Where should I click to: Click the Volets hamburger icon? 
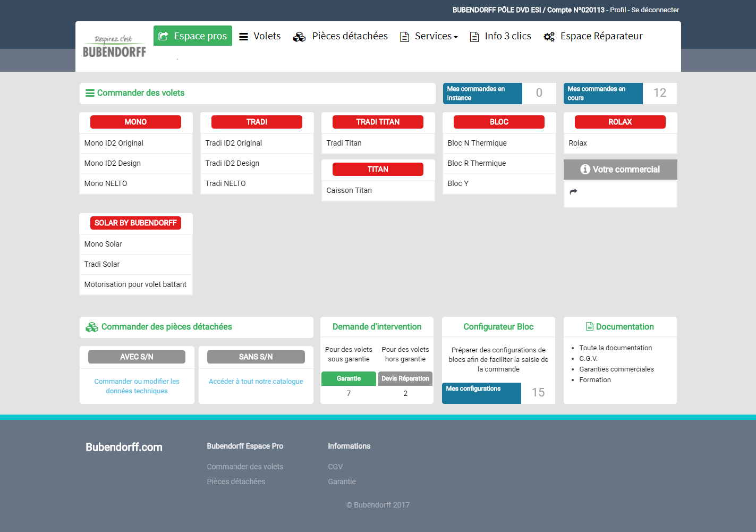[x=243, y=37]
